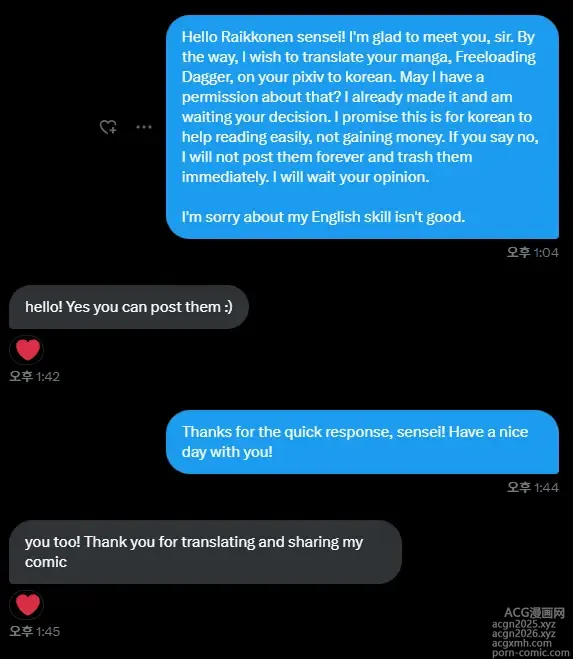Screen dimensions: 573x659
Task: Click the acgxmh.com watermark text
Action: point(522,643)
